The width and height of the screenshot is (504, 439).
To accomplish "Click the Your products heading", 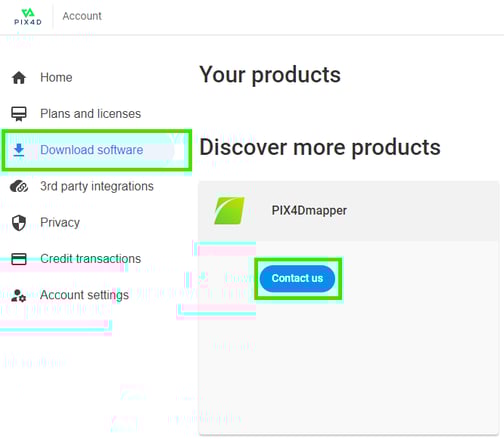I will [x=270, y=75].
